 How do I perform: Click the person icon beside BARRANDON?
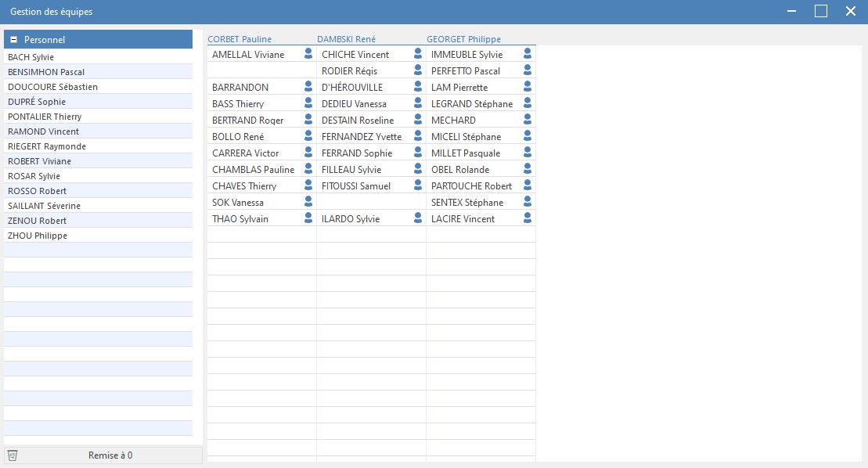308,86
